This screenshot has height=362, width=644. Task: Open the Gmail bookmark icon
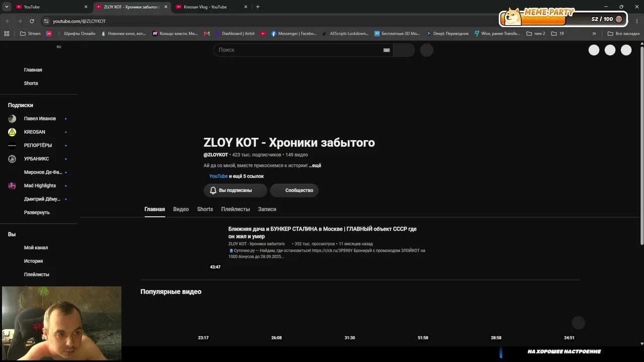[207, 34]
